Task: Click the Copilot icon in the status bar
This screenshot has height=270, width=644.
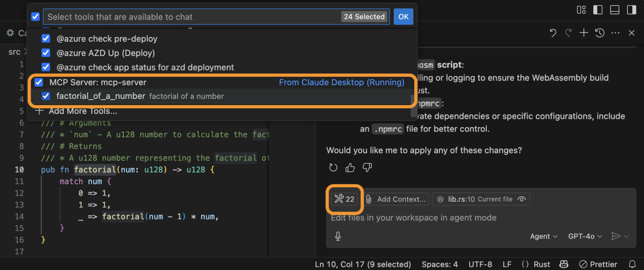Action: click(563, 264)
